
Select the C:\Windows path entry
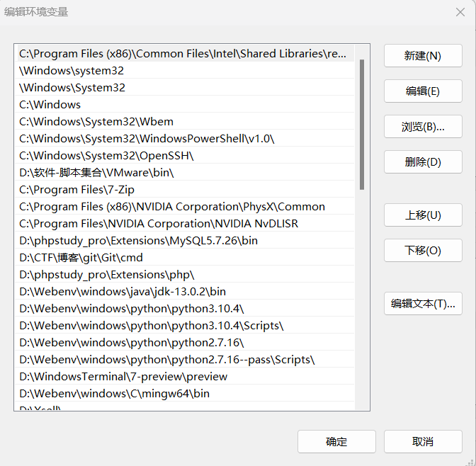(50, 105)
